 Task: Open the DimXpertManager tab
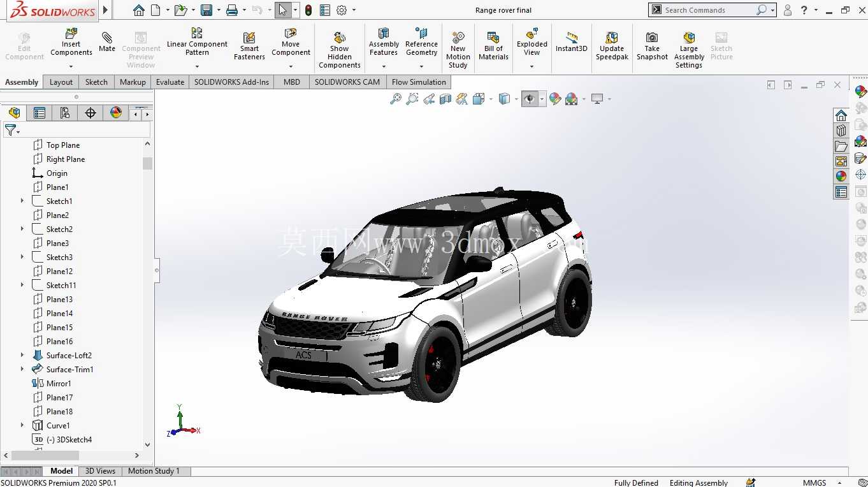(90, 113)
